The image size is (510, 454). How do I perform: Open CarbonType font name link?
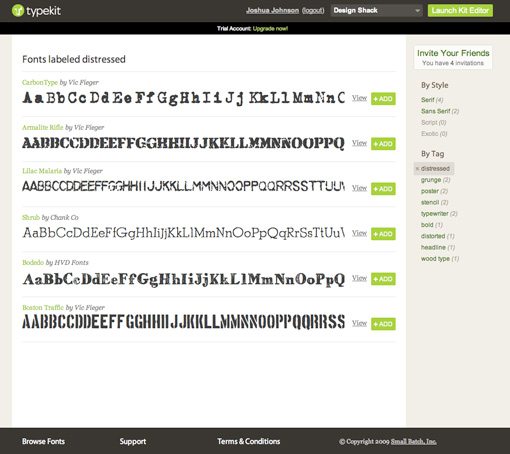click(40, 82)
